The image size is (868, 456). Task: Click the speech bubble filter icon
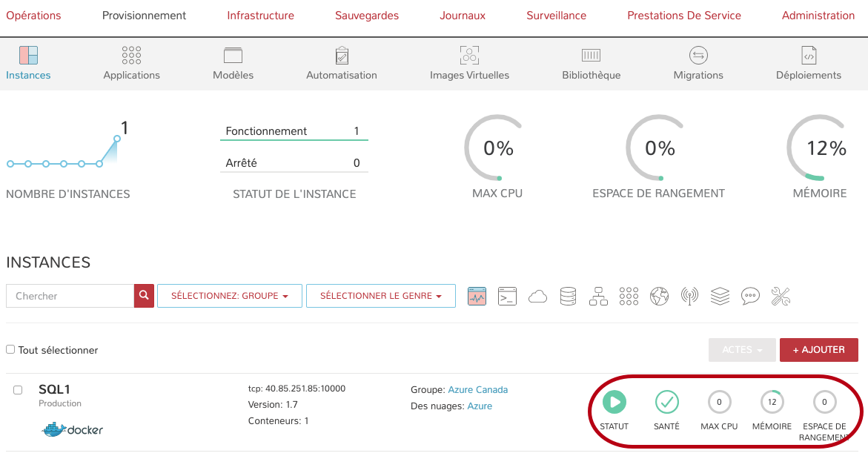(750, 297)
